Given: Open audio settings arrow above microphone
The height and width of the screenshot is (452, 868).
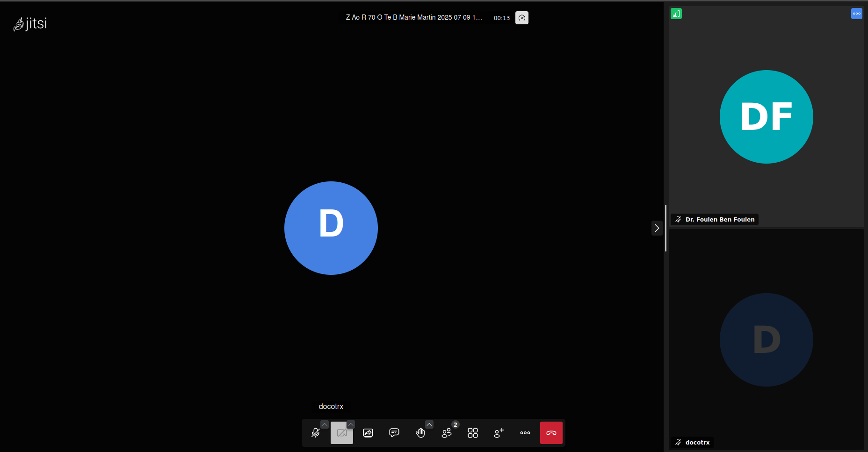Looking at the screenshot, I should click(x=325, y=424).
